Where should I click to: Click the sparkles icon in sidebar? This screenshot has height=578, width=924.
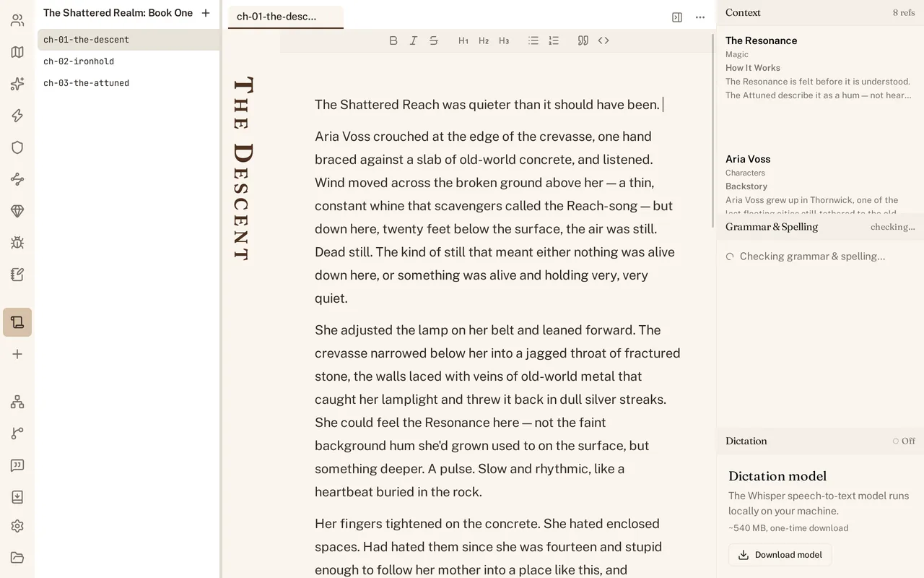click(17, 84)
